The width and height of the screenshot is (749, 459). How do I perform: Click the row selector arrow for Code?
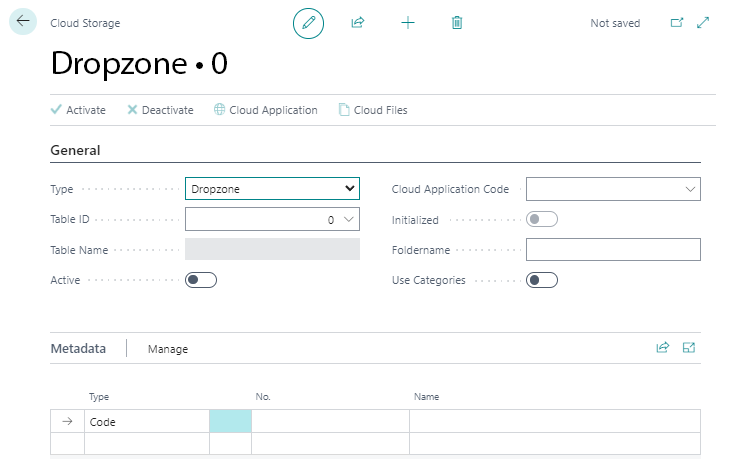tap(67, 421)
